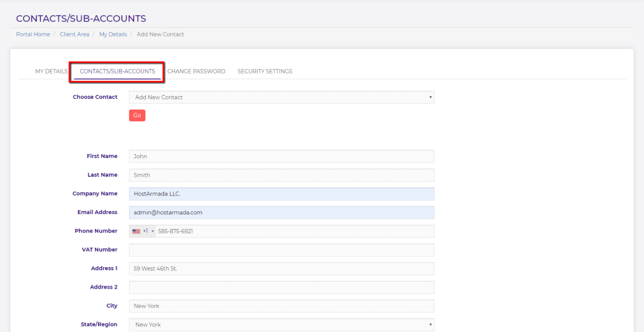Viewport: 644px width, 332px height.
Task: Click the Email Address input field
Action: 281,213
